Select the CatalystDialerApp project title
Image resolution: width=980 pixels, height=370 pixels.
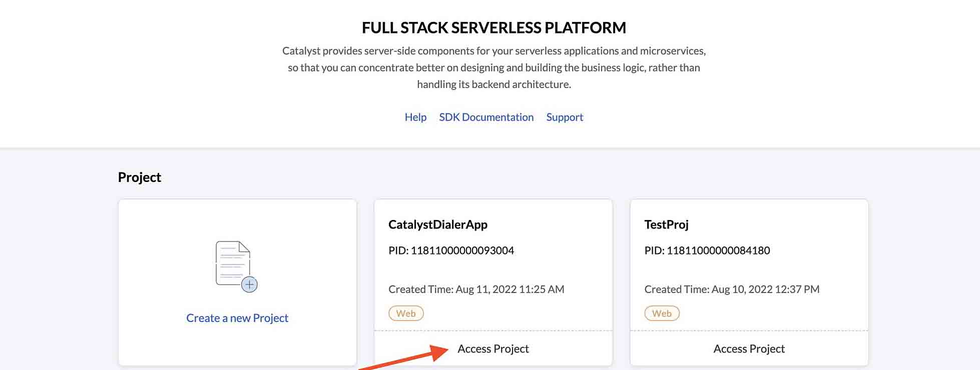tap(438, 224)
